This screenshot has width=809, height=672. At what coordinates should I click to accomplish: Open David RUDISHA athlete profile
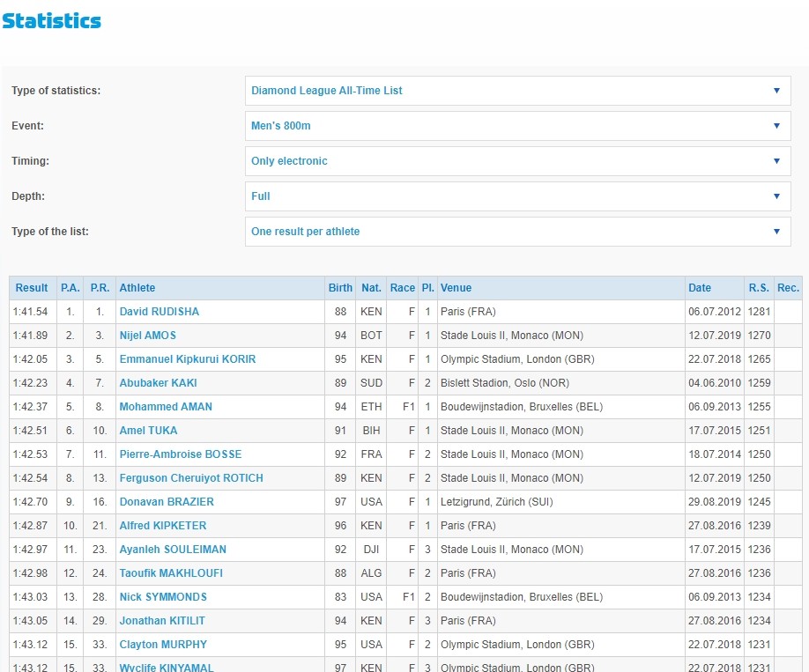tap(160, 312)
